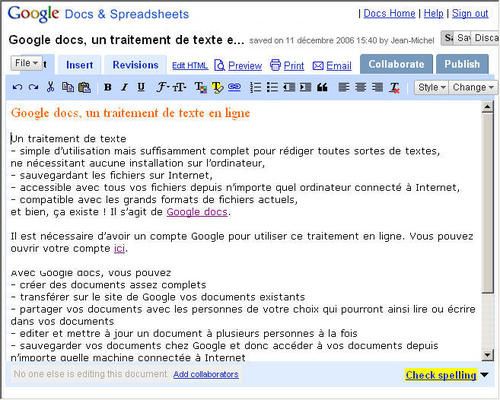Click the Undo arrow icon

(17, 87)
